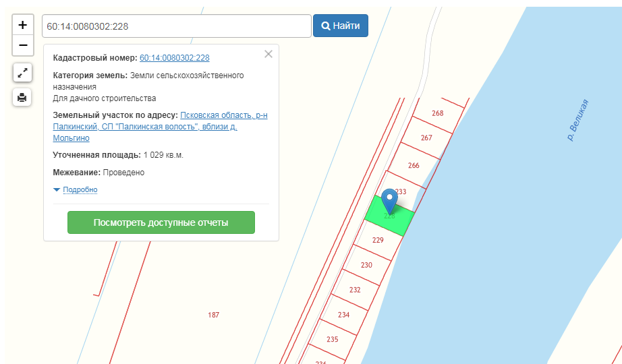The height and width of the screenshot is (364, 622).
Task: Select parcel 266 on map
Action: [414, 165]
